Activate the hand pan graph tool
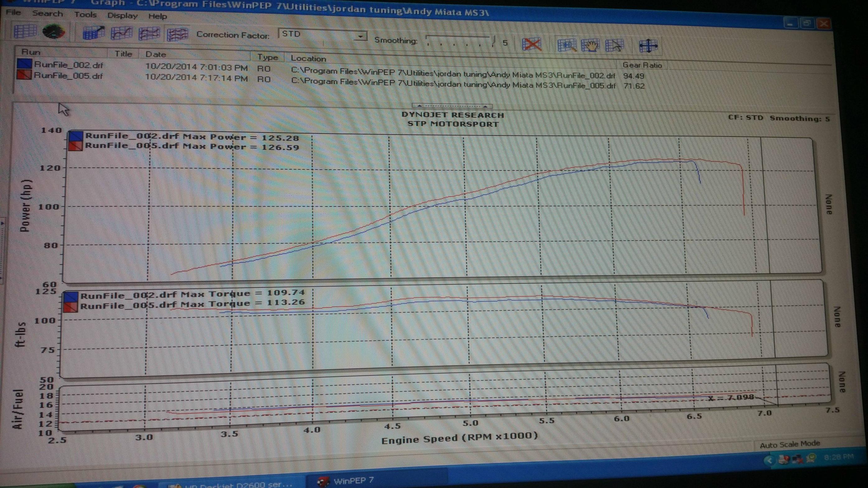The image size is (868, 488). click(590, 45)
